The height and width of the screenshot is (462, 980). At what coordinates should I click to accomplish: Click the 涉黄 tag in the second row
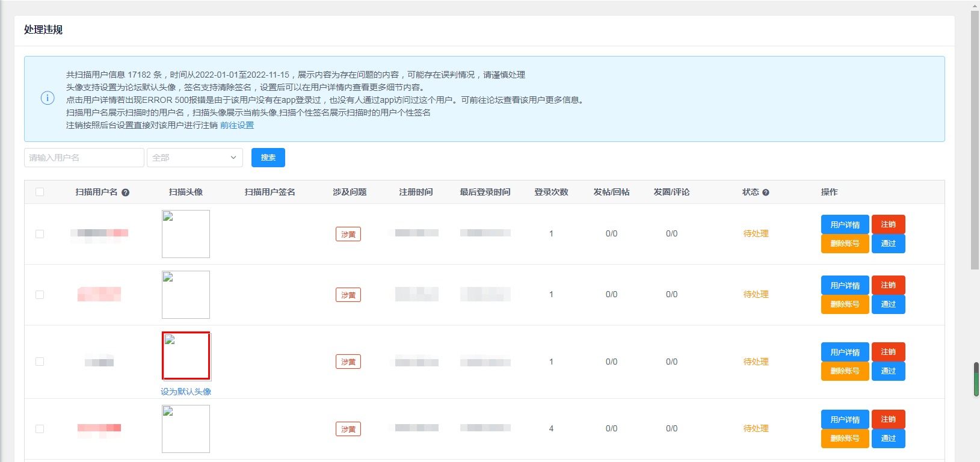(348, 295)
